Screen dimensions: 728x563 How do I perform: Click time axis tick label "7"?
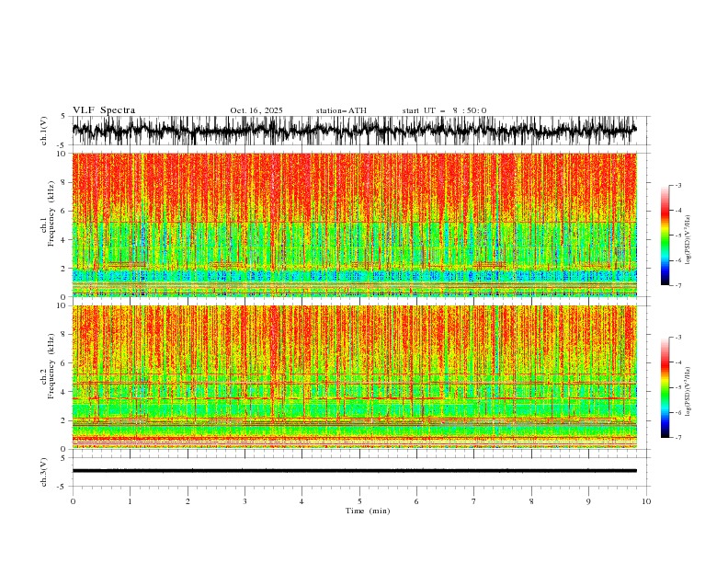[474, 501]
